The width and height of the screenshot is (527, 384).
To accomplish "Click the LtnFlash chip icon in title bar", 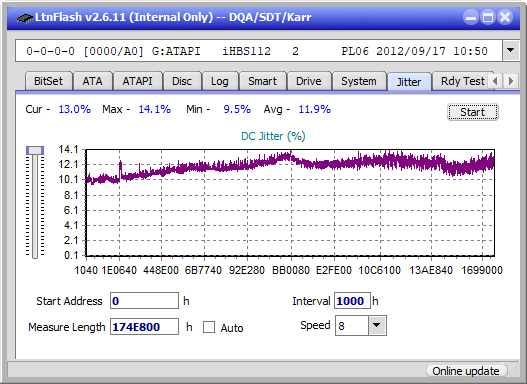I will pos(24,17).
